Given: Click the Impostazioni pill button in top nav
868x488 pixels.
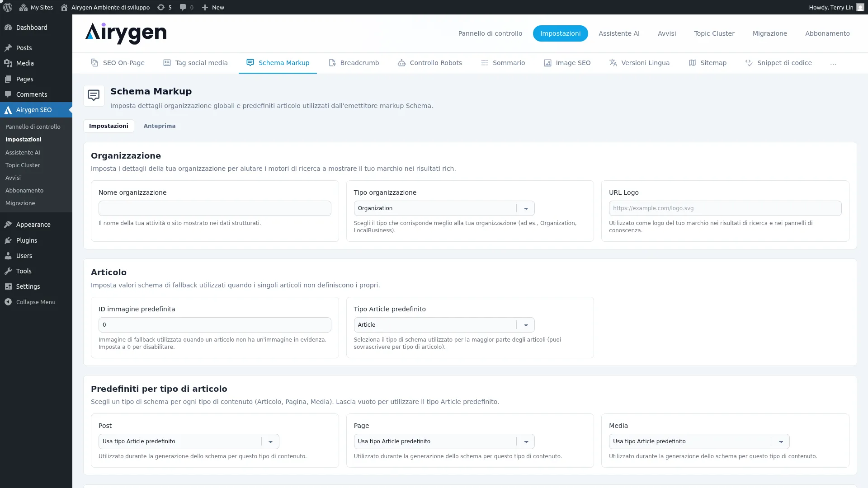Looking at the screenshot, I should pyautogui.click(x=560, y=33).
